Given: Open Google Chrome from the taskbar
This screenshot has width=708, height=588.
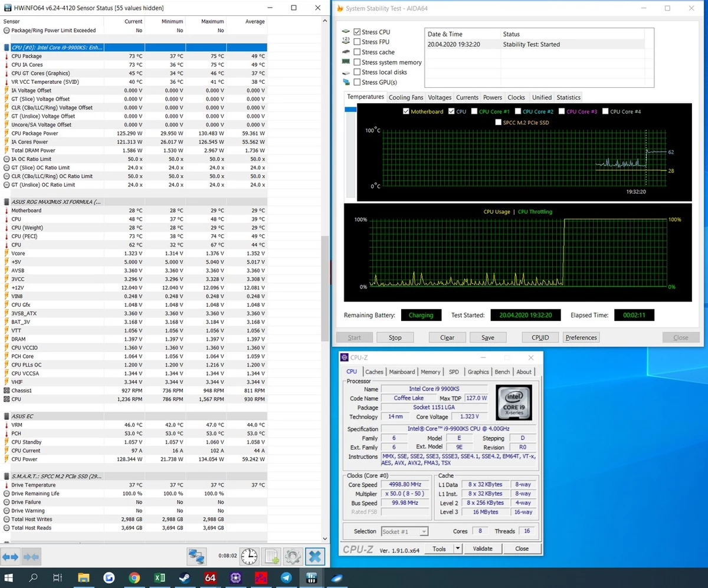Looking at the screenshot, I should [x=134, y=578].
